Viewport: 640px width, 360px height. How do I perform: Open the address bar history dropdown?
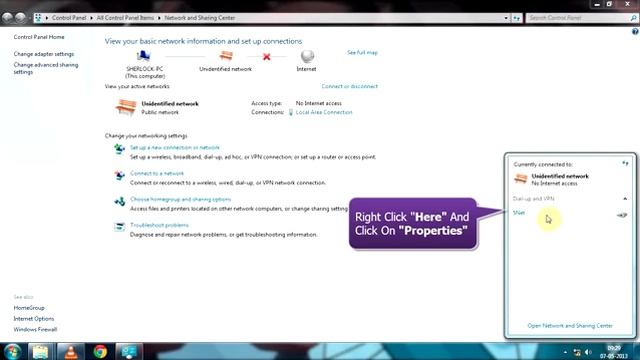click(506, 18)
